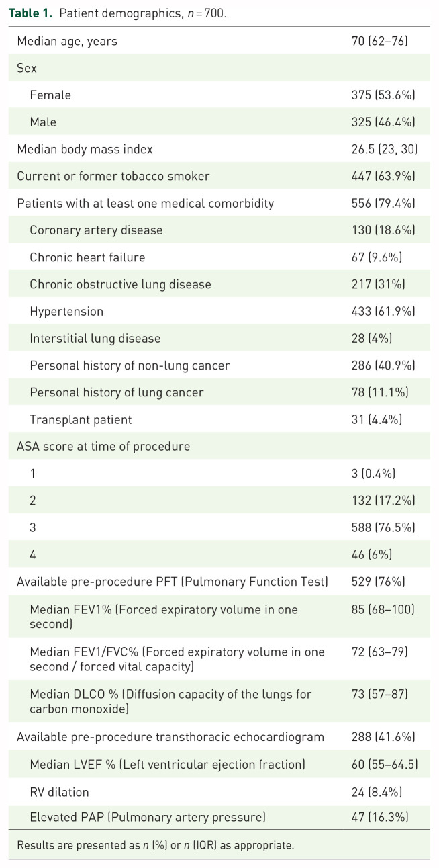Click the "Coronary artery disease" label
439x868 pixels.
pyautogui.click(x=96, y=230)
